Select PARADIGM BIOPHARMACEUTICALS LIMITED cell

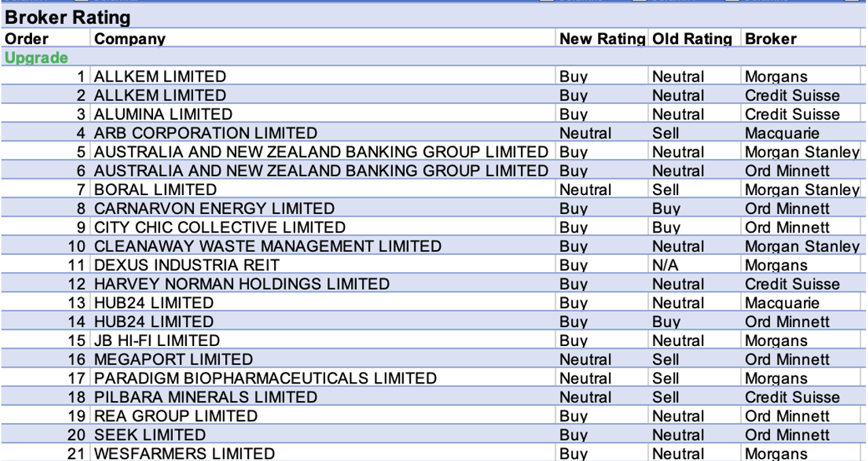(265, 378)
